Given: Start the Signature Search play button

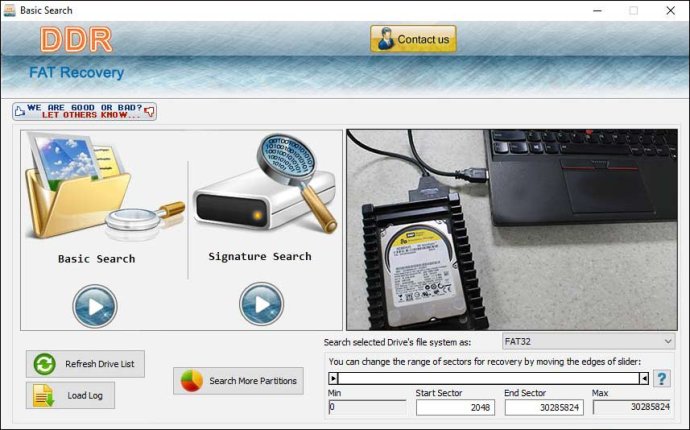Looking at the screenshot, I should click(261, 304).
